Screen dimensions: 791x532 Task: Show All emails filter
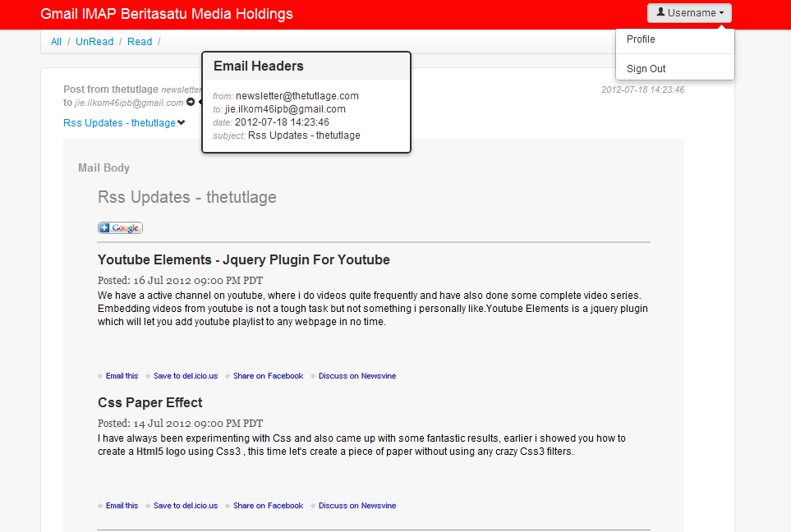tap(56, 42)
